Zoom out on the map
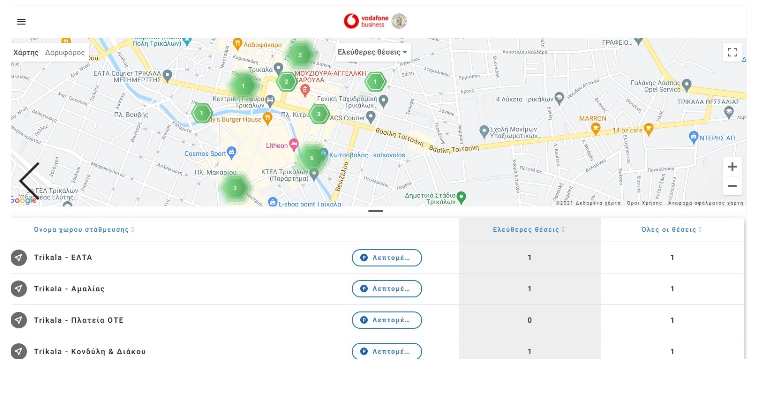This screenshot has width=759, height=397. (732, 186)
